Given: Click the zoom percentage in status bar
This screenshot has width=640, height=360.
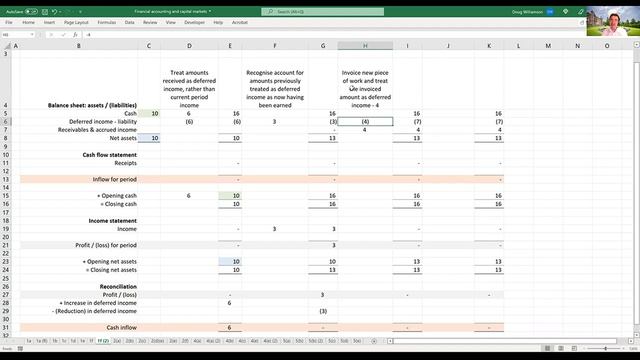Looking at the screenshot, I should pos(633,348).
